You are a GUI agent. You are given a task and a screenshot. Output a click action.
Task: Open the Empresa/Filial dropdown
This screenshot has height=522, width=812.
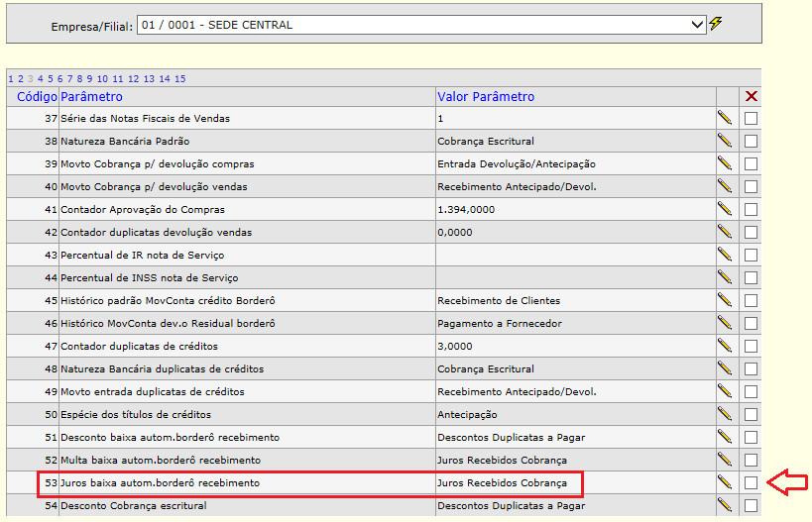[421, 25]
